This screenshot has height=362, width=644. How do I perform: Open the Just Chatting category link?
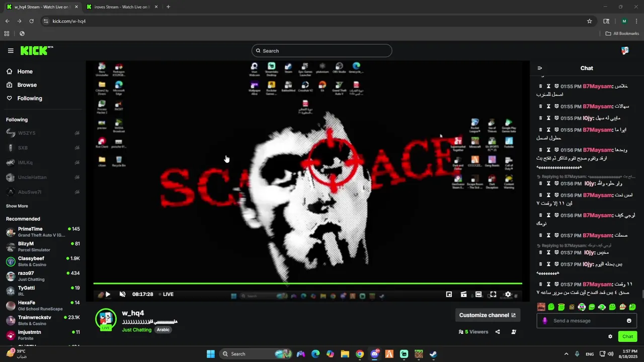coord(137,330)
